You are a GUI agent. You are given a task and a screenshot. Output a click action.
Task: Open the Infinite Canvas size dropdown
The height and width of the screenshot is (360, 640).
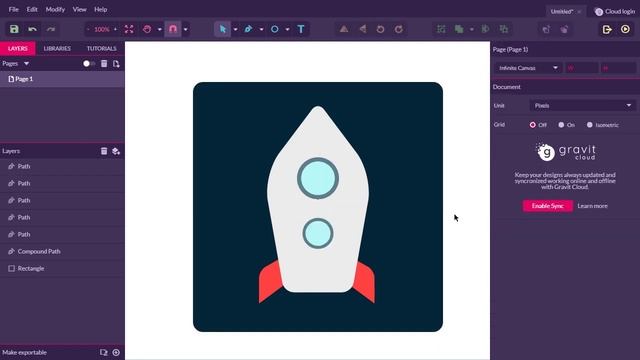tap(528, 68)
